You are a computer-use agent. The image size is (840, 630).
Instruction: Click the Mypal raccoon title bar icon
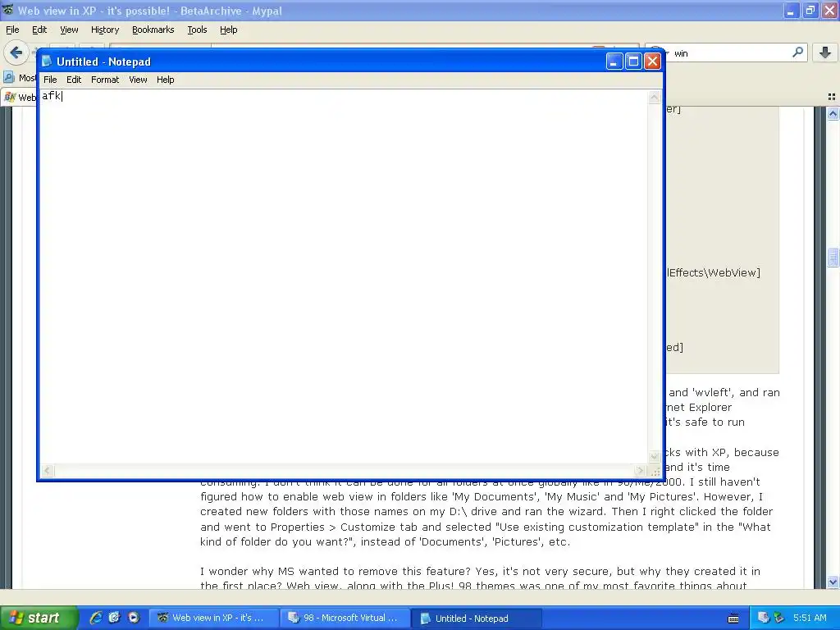click(x=8, y=10)
